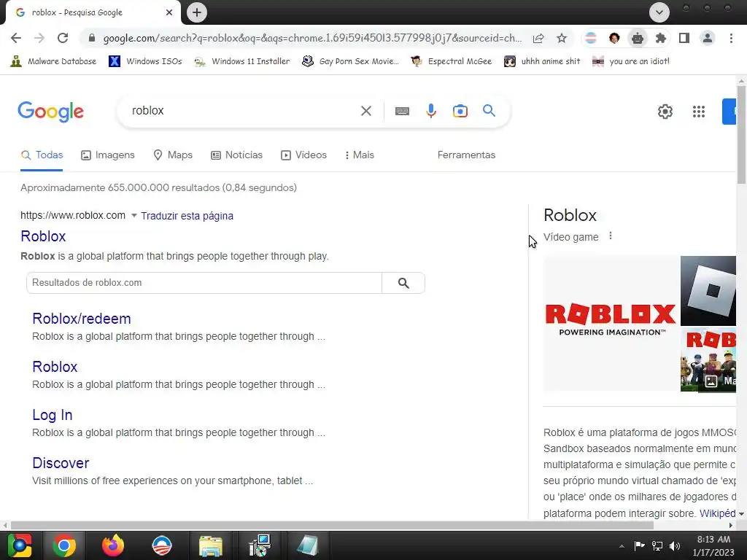Search by image with camera icon
The image size is (747, 560).
[460, 111]
